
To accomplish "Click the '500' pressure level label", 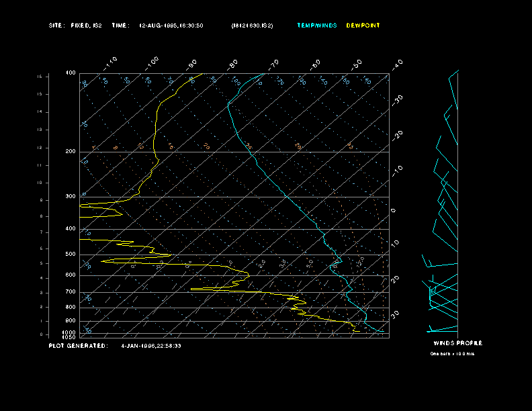I will click(71, 254).
